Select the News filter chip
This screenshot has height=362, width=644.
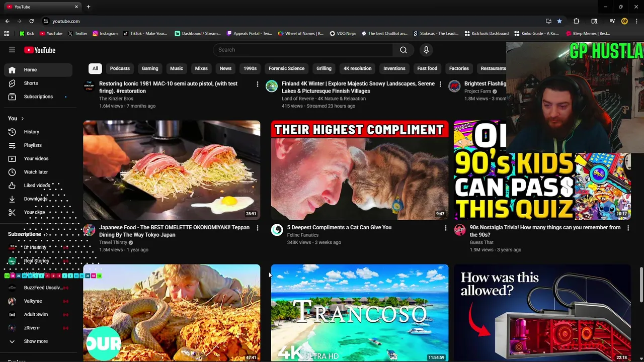[x=225, y=68]
